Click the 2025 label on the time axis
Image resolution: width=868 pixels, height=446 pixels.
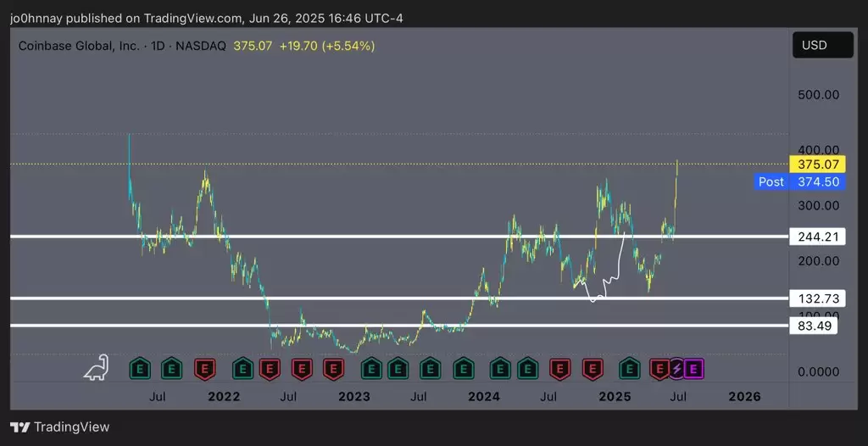[615, 397]
